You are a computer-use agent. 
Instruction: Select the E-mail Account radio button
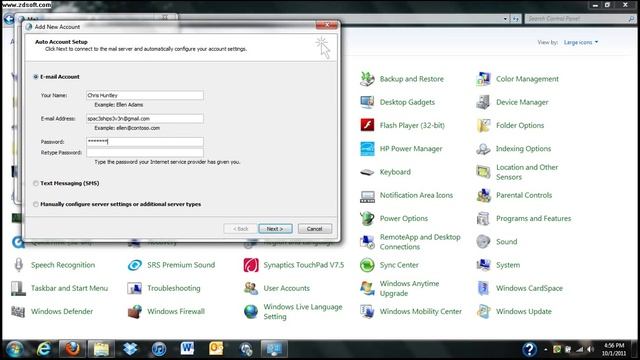pyautogui.click(x=36, y=77)
